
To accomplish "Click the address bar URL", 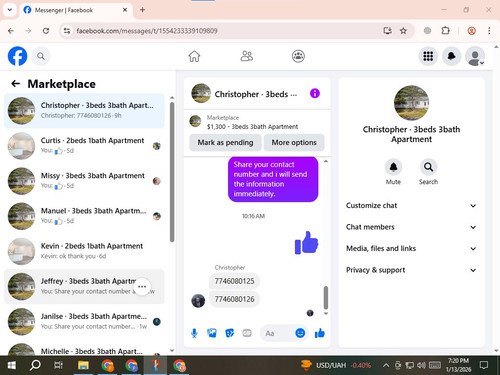I will tap(147, 31).
